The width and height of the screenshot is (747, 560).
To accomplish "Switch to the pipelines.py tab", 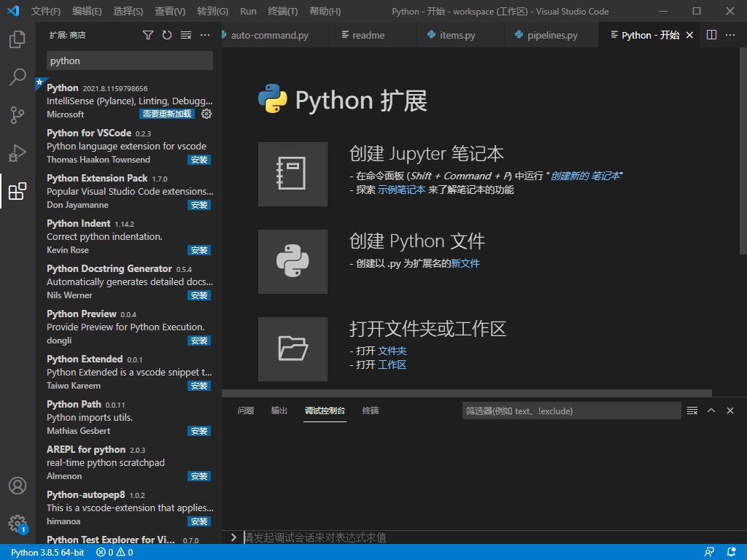I will pyautogui.click(x=551, y=34).
